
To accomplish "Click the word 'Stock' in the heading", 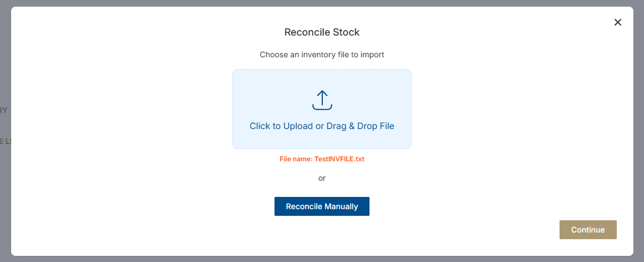I will pyautogui.click(x=346, y=32).
